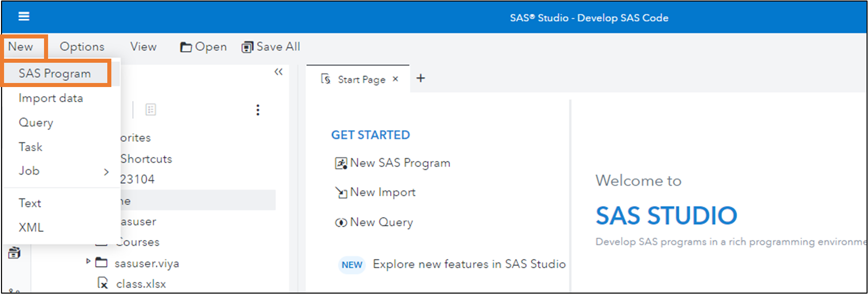
Task: Click the New Query icon
Action: (x=341, y=223)
